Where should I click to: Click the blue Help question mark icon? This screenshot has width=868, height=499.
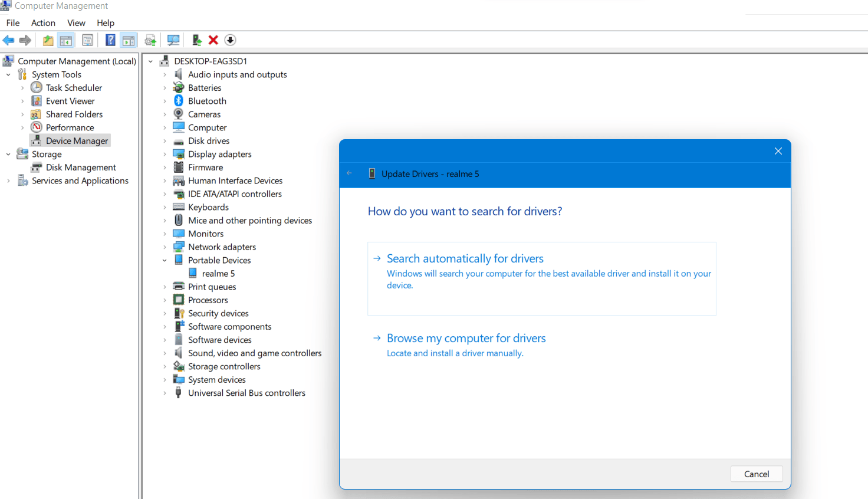(x=110, y=40)
